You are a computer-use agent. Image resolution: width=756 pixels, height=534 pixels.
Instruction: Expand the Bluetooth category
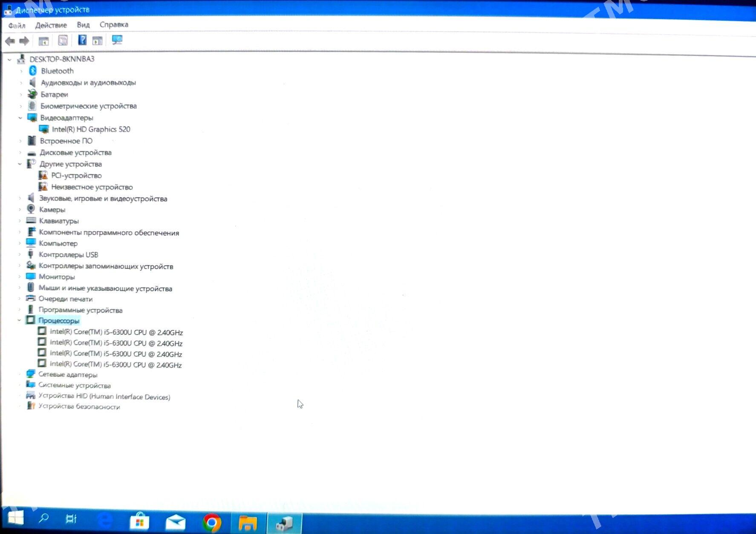click(21, 71)
